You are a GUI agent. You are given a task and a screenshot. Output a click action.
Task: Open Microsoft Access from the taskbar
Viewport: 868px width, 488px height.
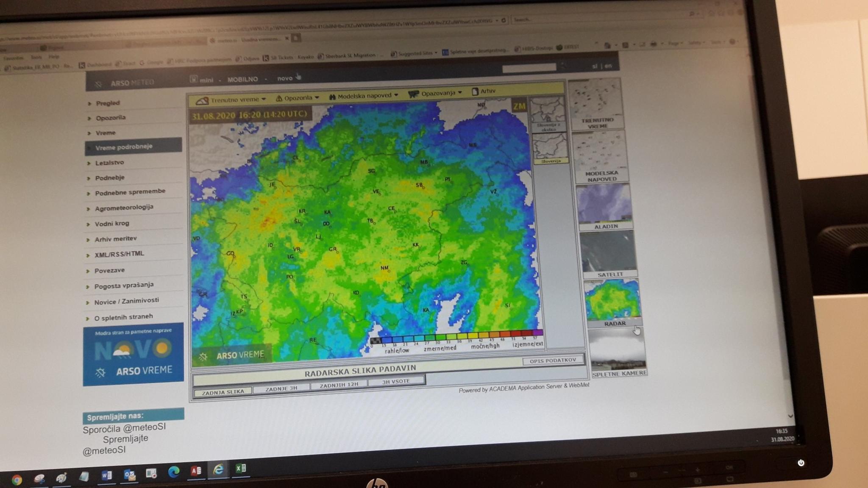pyautogui.click(x=195, y=471)
